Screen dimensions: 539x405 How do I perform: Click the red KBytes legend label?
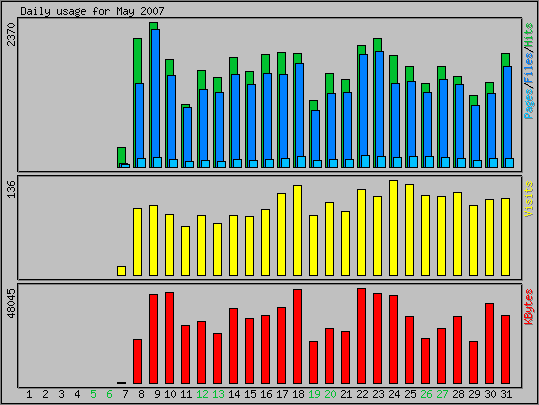click(x=529, y=307)
